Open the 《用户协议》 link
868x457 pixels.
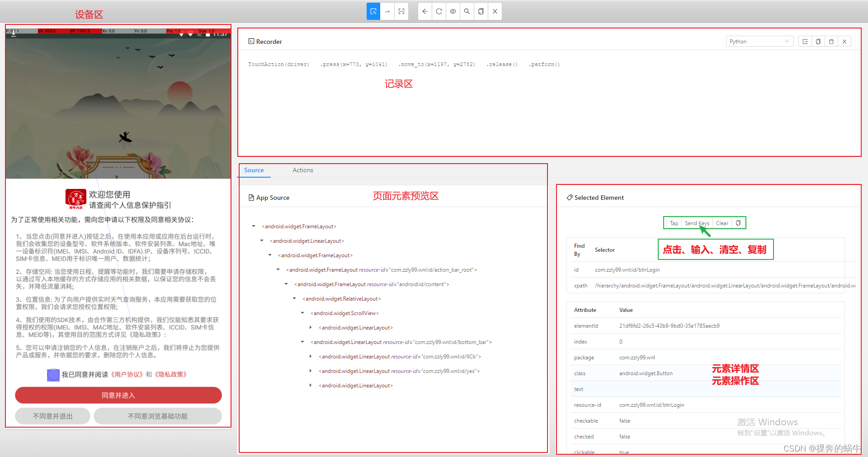tap(127, 374)
